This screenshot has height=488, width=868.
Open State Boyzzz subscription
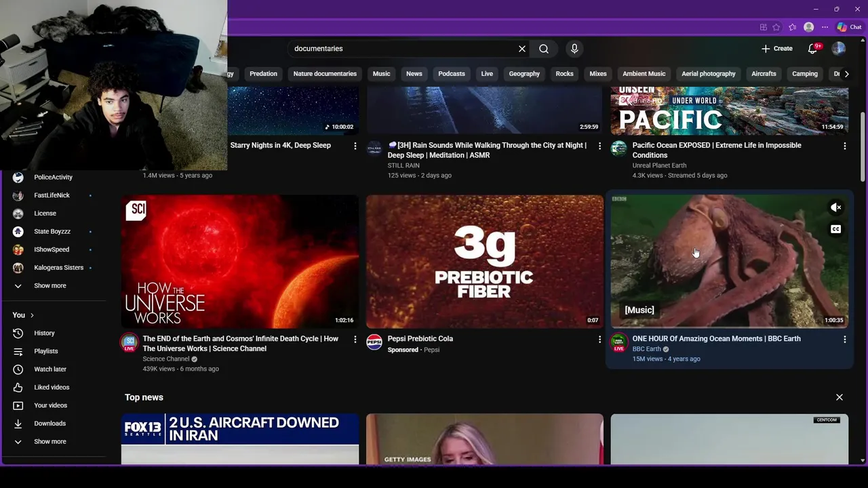click(53, 232)
